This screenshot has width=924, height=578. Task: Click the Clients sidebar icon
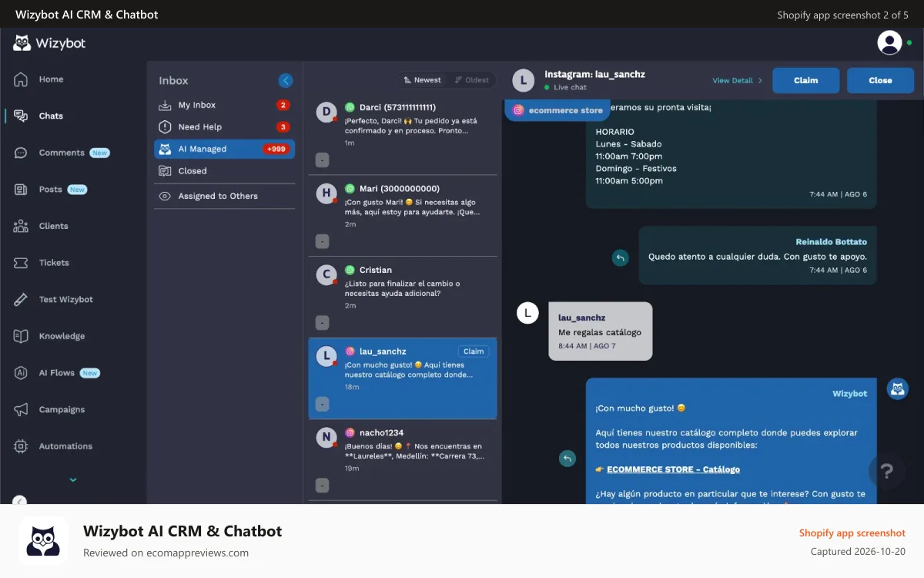pos(21,226)
